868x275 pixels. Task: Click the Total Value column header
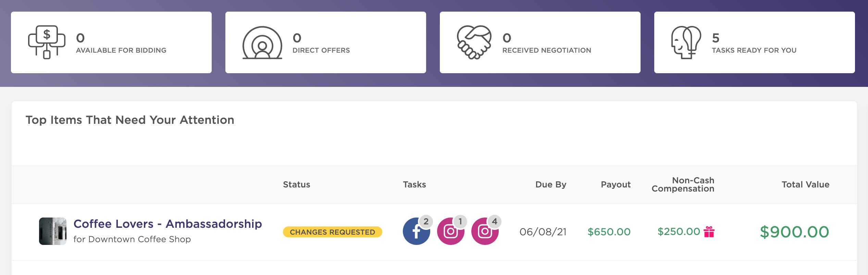point(806,185)
